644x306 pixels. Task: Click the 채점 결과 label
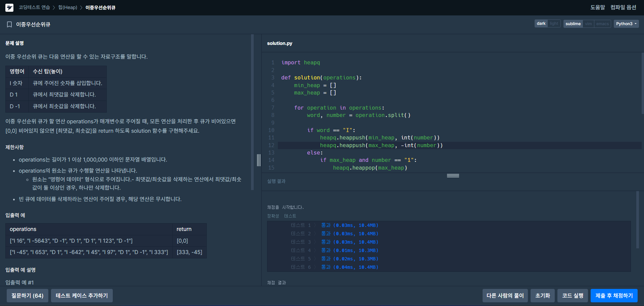(277, 283)
